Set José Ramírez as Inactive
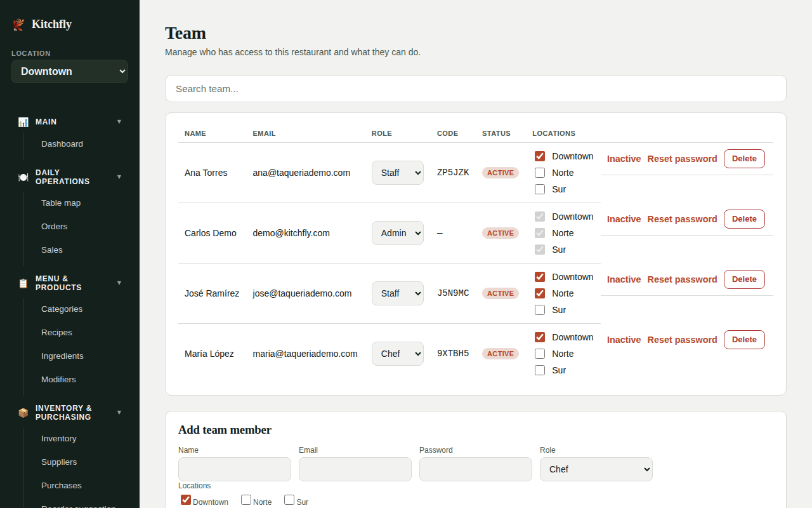Screen dimensions: 812x508 [624, 279]
